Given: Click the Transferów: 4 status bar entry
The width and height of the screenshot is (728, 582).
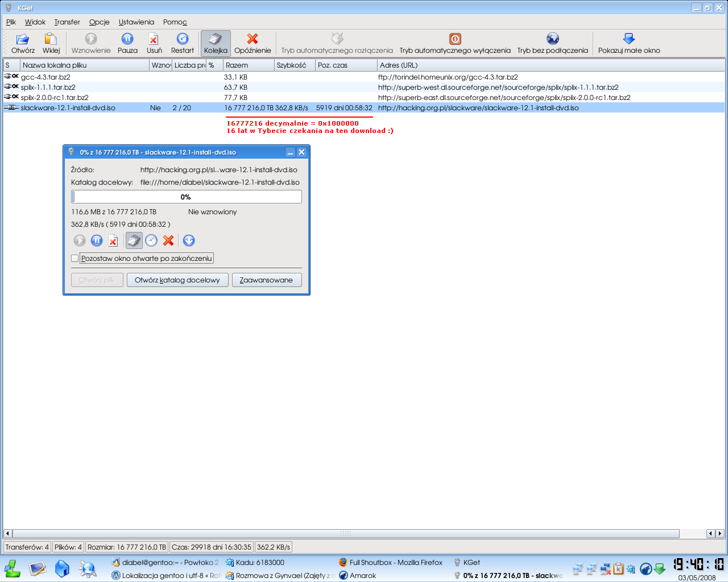Looking at the screenshot, I should (27, 547).
